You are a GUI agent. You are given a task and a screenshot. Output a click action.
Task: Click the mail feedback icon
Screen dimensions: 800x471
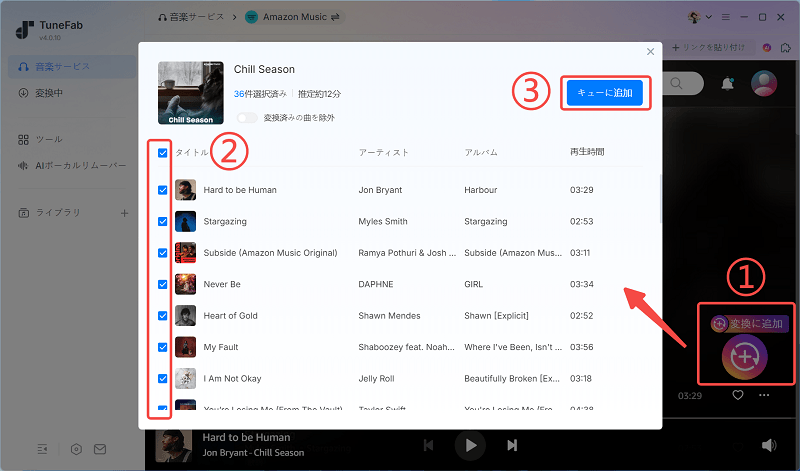pyautogui.click(x=100, y=449)
